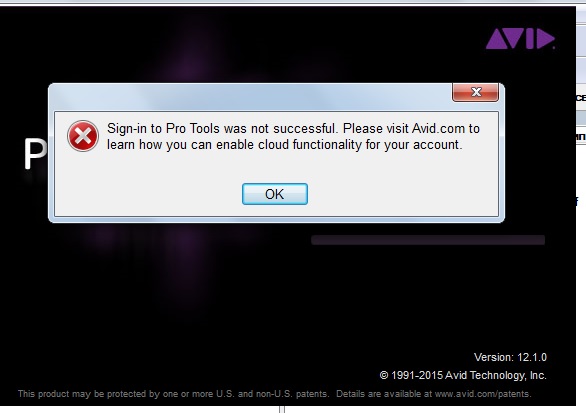Click the Version 12.1.0 label
586x413 pixels.
pyautogui.click(x=510, y=357)
